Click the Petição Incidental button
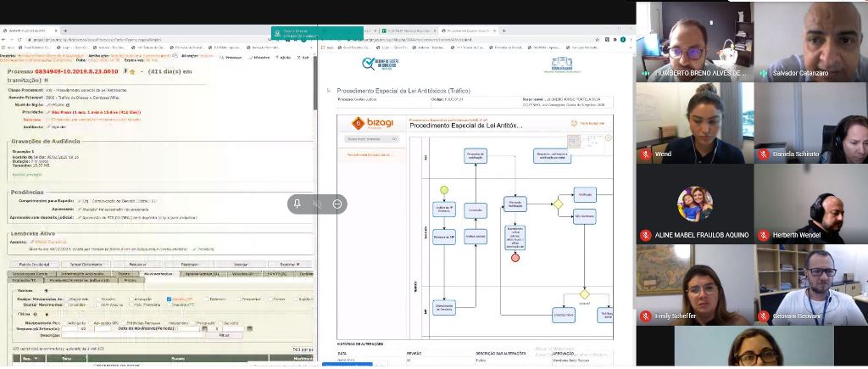 pos(34,265)
